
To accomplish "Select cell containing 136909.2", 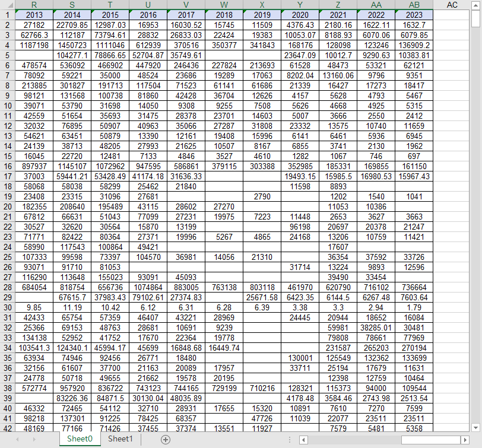I will (x=414, y=45).
